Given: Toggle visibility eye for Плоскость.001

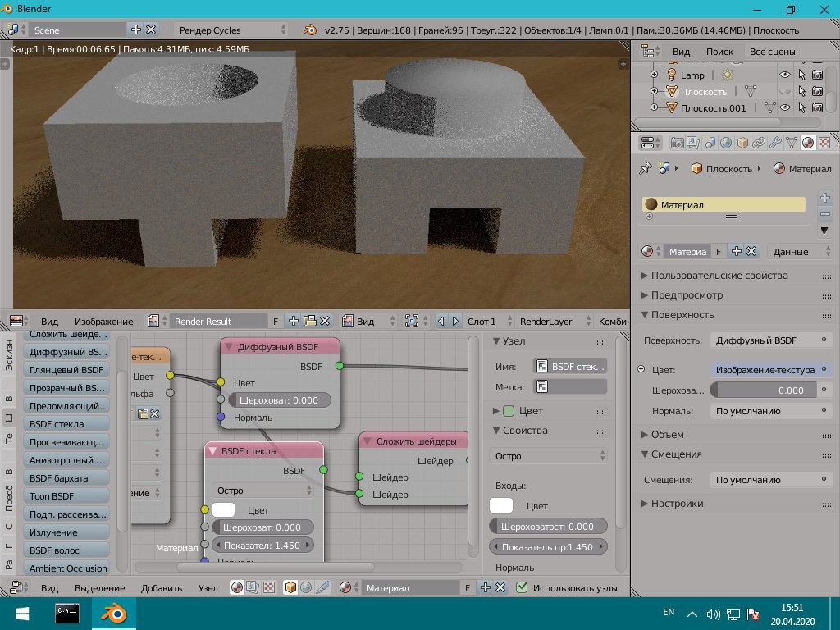Looking at the screenshot, I should pos(785,107).
